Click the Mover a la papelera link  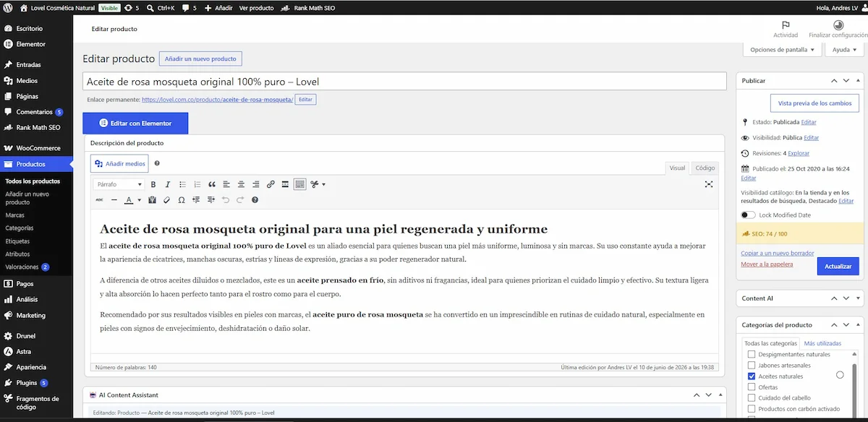[x=767, y=264]
